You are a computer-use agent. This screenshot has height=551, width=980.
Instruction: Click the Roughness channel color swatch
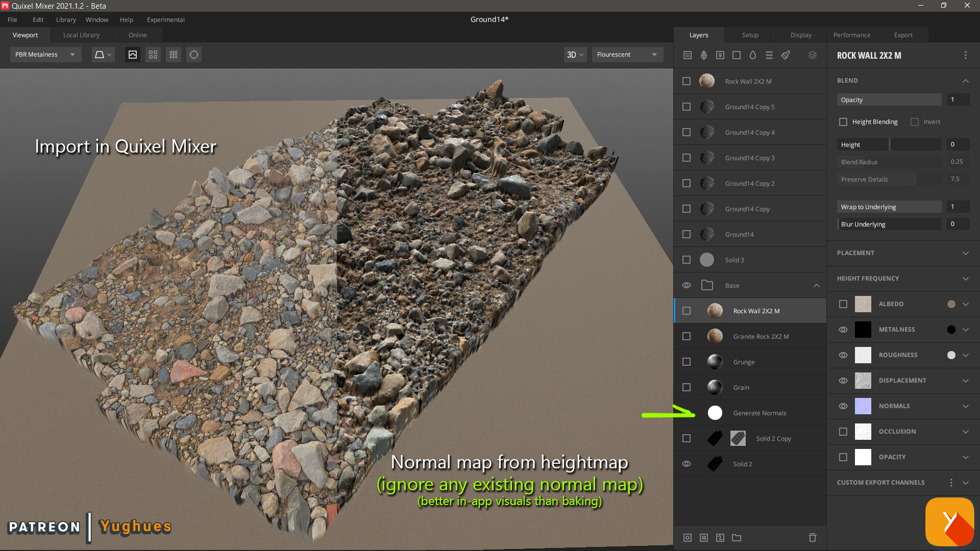(x=951, y=355)
